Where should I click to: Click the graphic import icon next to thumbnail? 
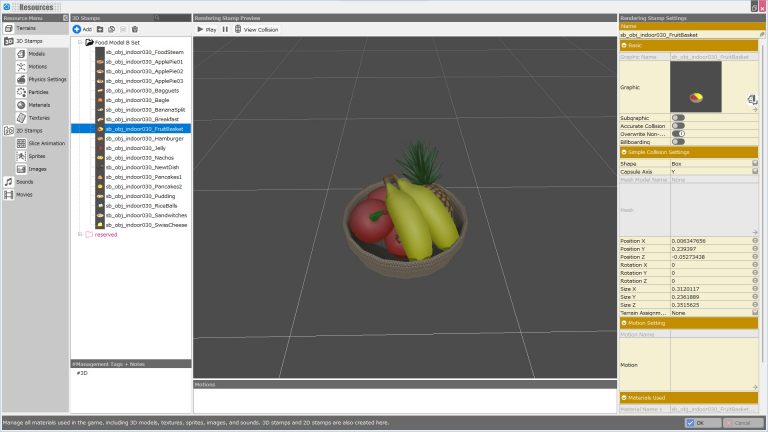coord(751,99)
